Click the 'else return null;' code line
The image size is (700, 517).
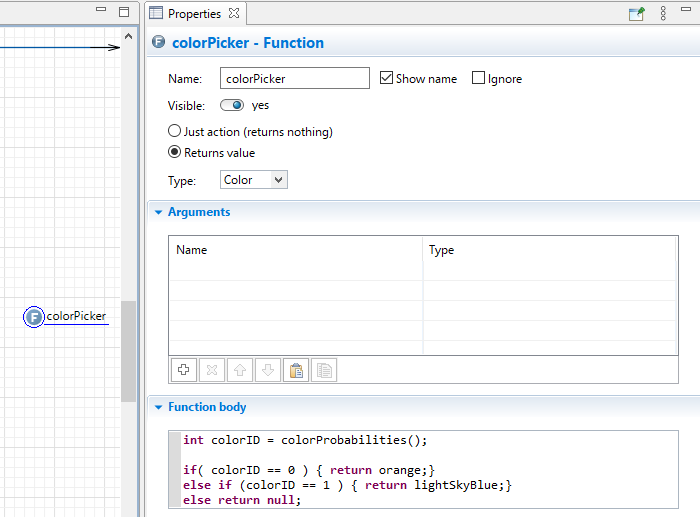tap(242, 500)
